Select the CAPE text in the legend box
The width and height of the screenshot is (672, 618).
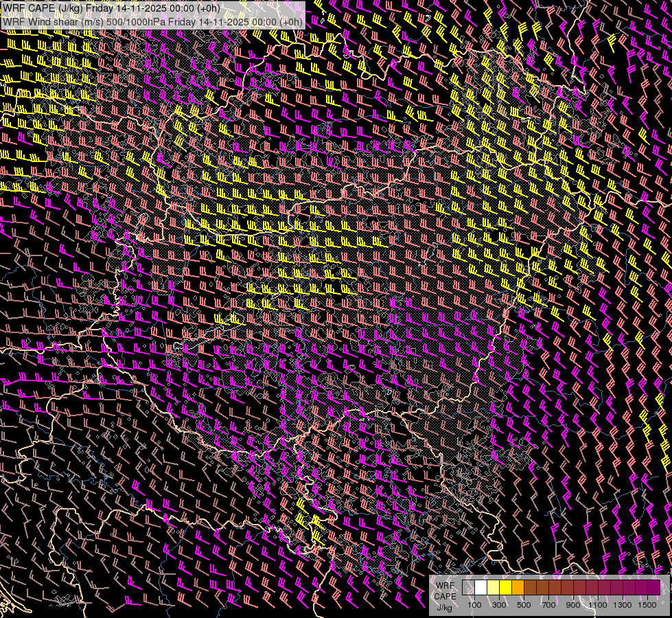click(x=444, y=596)
